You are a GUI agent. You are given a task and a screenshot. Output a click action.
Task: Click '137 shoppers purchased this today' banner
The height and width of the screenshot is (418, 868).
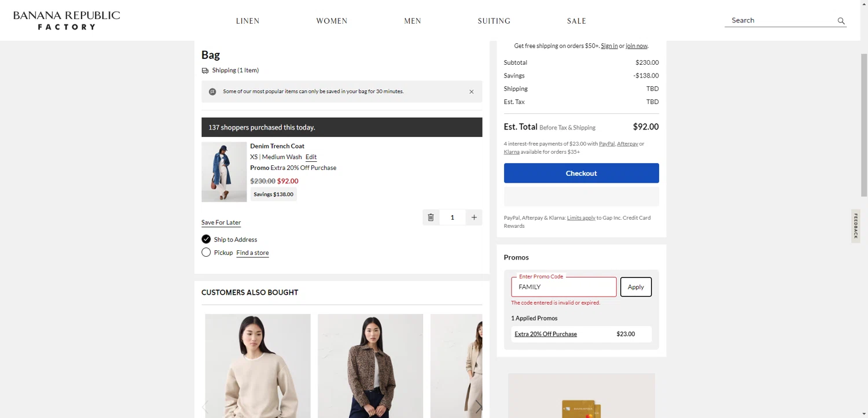pyautogui.click(x=341, y=127)
